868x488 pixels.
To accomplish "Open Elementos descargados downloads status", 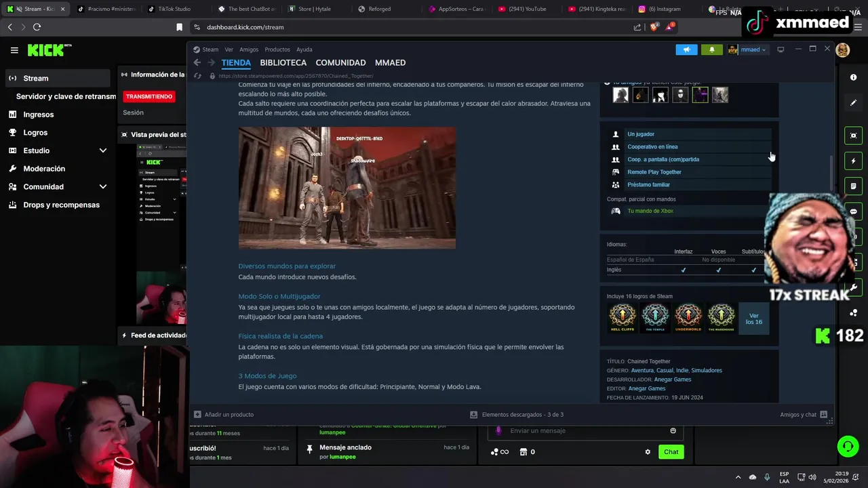I will coord(517,414).
